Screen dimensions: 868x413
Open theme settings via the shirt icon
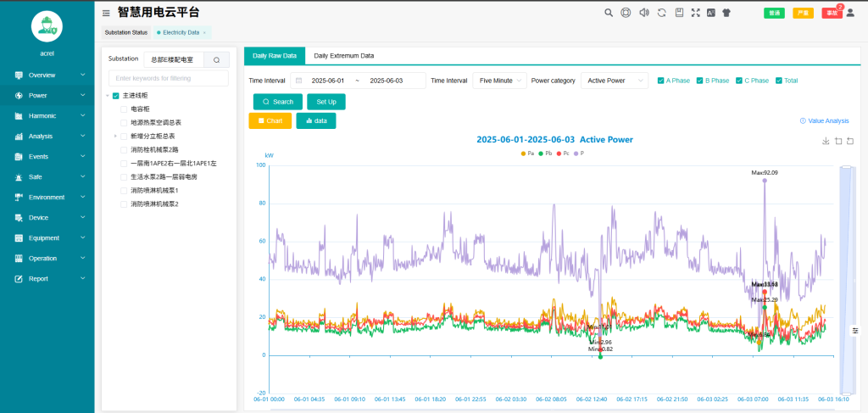click(726, 13)
